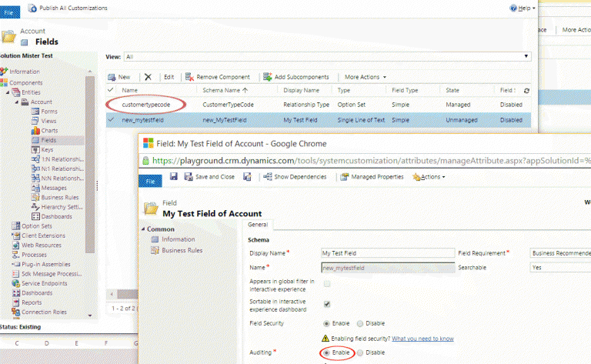
Task: Open the More Actions dropdown in grid toolbar
Action: pos(366,77)
